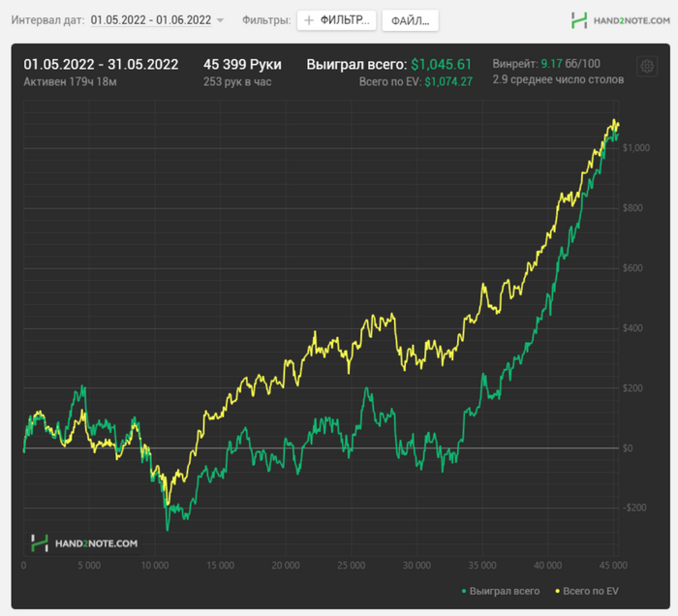This screenshot has width=678, height=616.
Task: Open the chart settings gear icon
Action: (647, 67)
